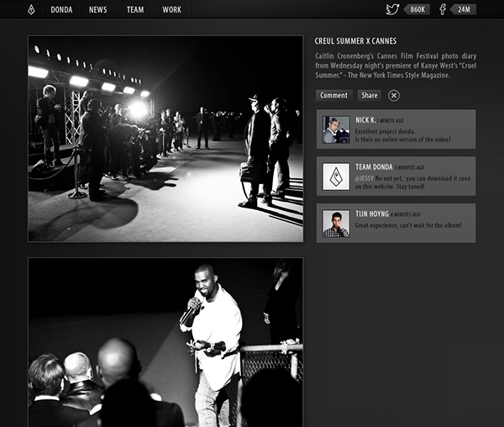Click the Caitlin Cronenberg description paragraph
This screenshot has width=504, height=427.
(396, 66)
